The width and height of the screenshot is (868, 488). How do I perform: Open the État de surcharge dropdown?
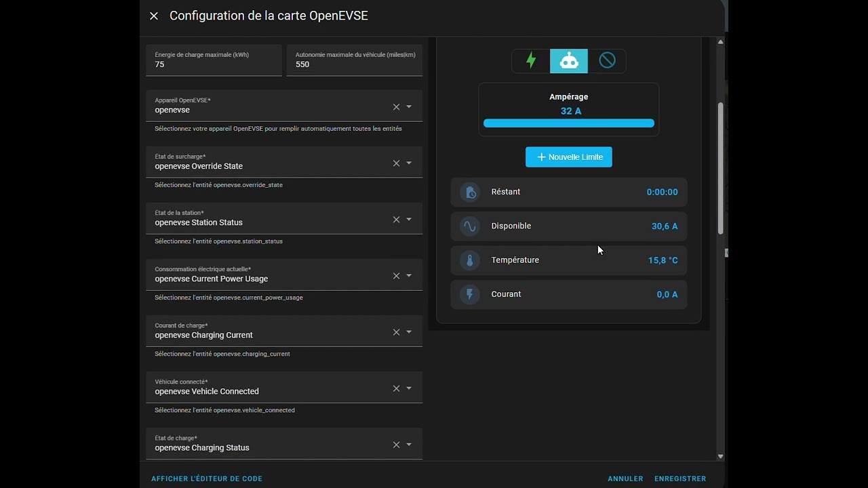pyautogui.click(x=409, y=163)
